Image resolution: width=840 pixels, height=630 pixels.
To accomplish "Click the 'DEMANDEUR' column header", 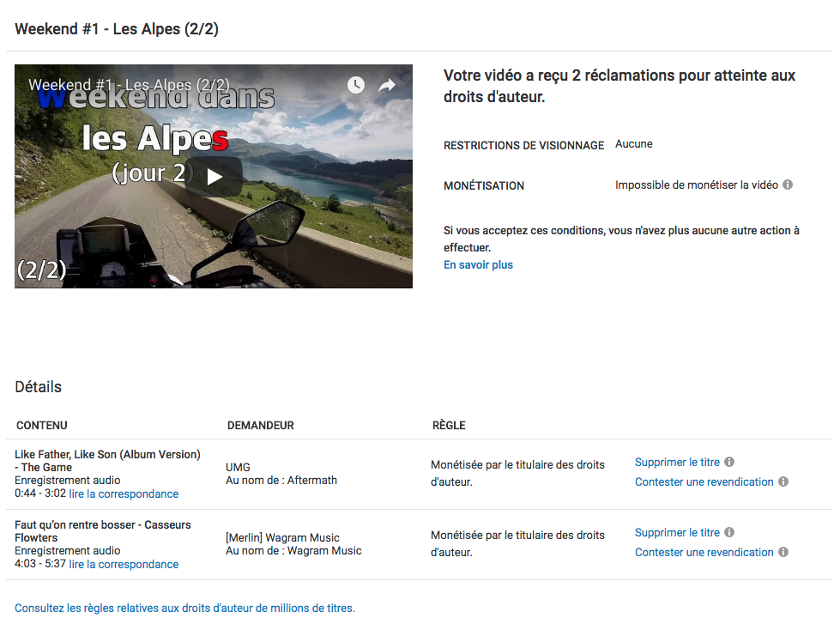I will 260,426.
